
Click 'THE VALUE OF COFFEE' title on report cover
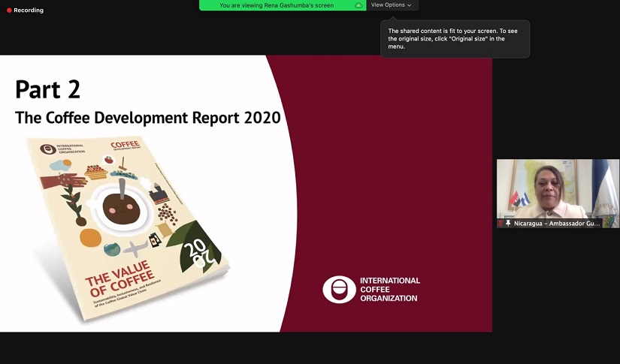[119, 278]
